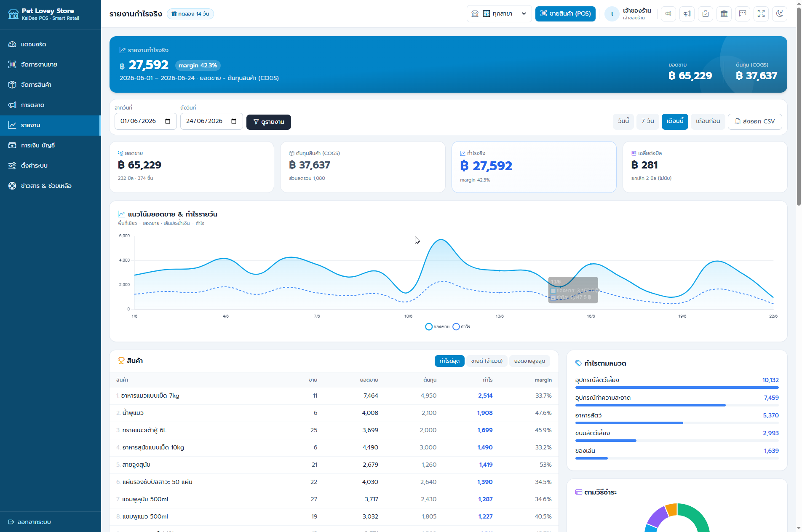Click the trophy icon beside สินค้า heading
The height and width of the screenshot is (532, 802).
click(x=121, y=361)
